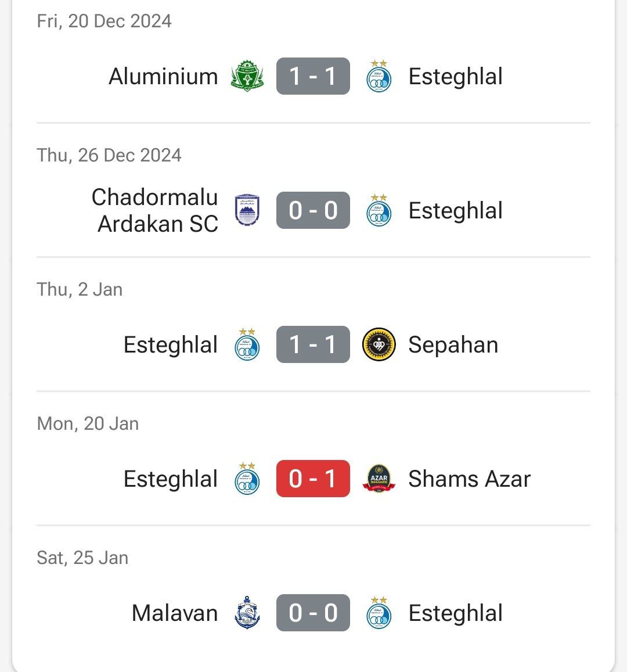Click the Sepahan team name
Image resolution: width=627 pixels, height=672 pixels.
[453, 344]
